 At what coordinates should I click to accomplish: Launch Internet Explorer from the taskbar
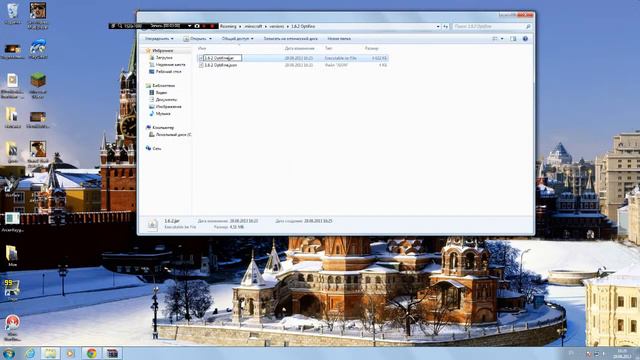pos(30,353)
